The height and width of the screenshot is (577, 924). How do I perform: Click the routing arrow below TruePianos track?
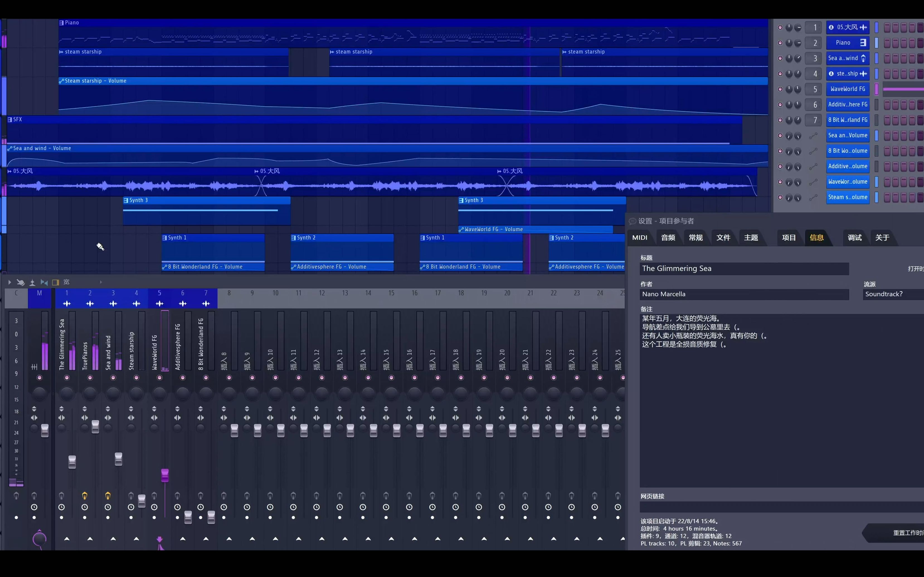(x=90, y=539)
